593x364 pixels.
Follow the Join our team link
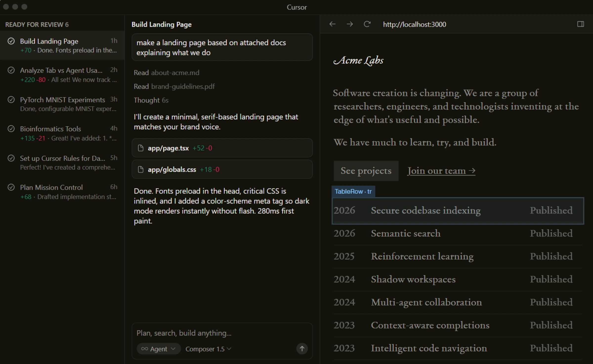pyautogui.click(x=441, y=171)
